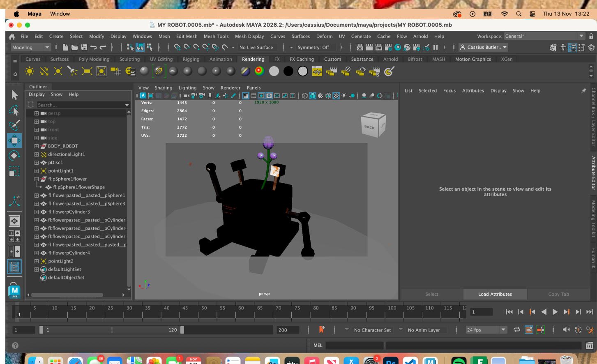Open the Arnold menu in the menu bar
Image resolution: width=597 pixels, height=364 pixels.
[x=420, y=36]
